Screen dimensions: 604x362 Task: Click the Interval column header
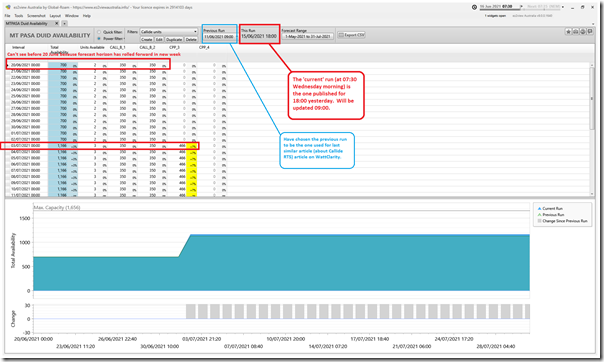pos(18,47)
